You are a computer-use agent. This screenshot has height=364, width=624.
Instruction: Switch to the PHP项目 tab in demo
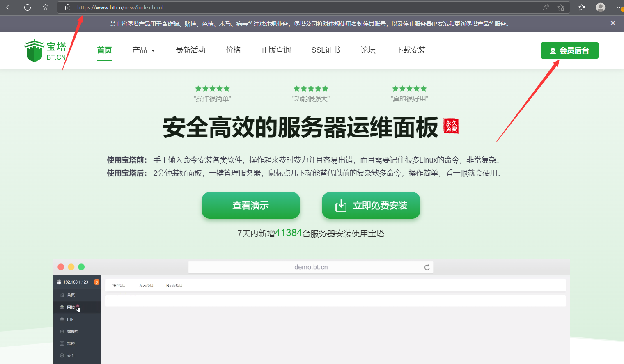[x=118, y=286]
